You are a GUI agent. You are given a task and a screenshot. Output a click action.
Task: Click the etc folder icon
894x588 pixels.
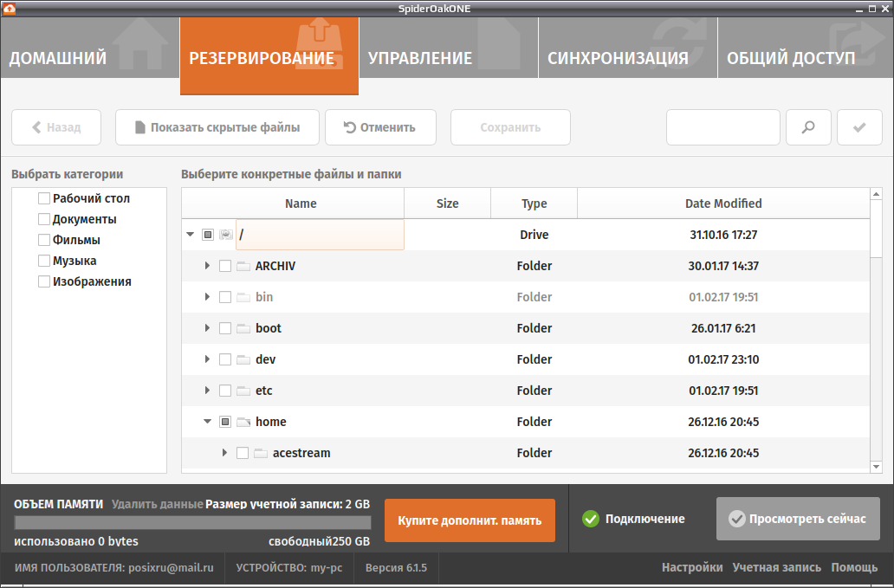pos(243,391)
